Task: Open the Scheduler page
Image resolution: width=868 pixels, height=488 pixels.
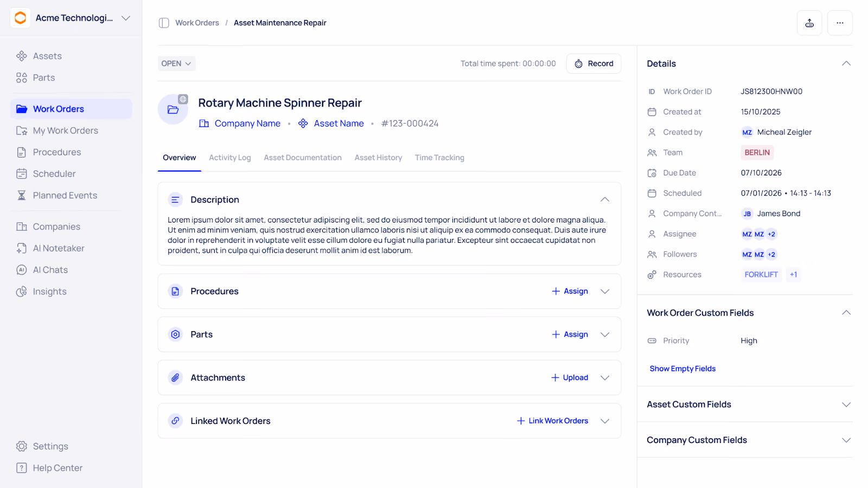Action: coord(71,174)
